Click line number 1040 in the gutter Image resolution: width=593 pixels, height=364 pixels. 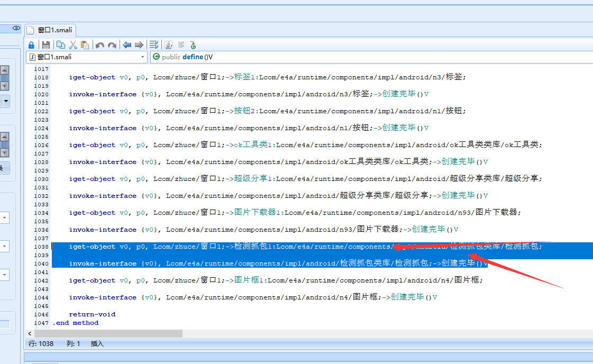pyautogui.click(x=41, y=263)
